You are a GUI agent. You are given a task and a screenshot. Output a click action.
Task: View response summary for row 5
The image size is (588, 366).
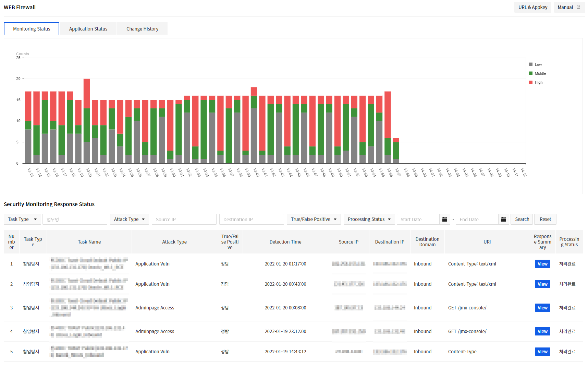[x=542, y=352]
